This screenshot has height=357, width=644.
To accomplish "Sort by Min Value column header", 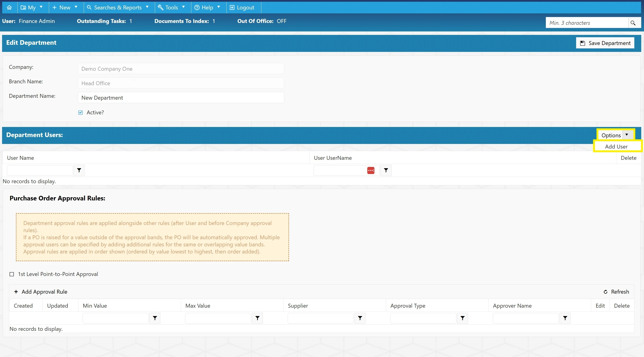I will coord(95,306).
